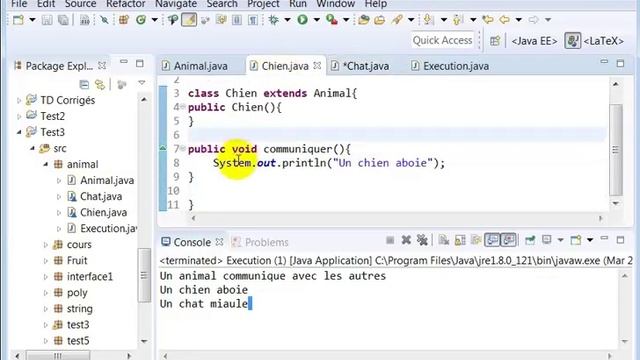This screenshot has width=640, height=360.
Task: Click the green Run button
Action: [x=302, y=20]
